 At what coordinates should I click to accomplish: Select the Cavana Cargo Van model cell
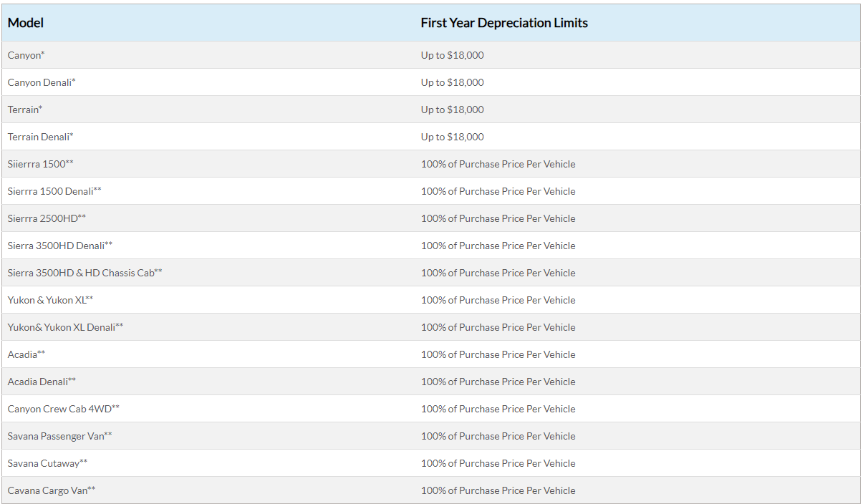pos(52,490)
